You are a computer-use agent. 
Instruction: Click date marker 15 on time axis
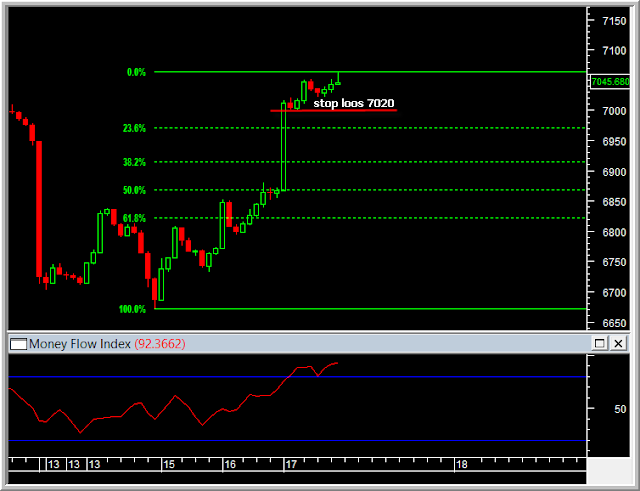[x=169, y=464]
